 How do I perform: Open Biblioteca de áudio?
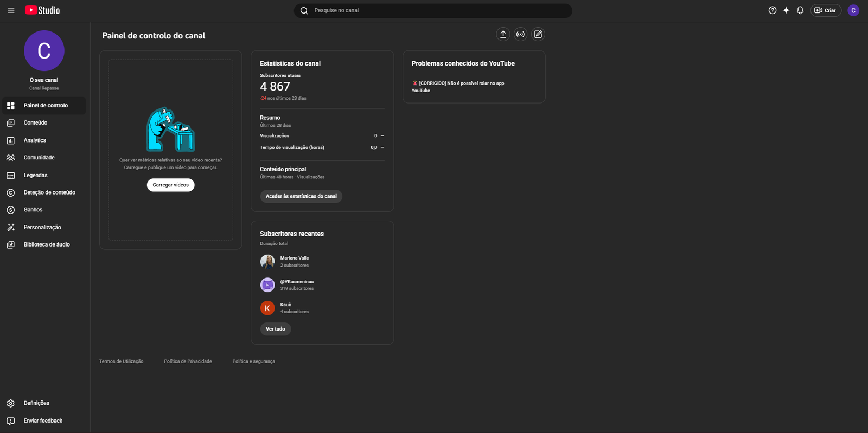click(x=44, y=245)
